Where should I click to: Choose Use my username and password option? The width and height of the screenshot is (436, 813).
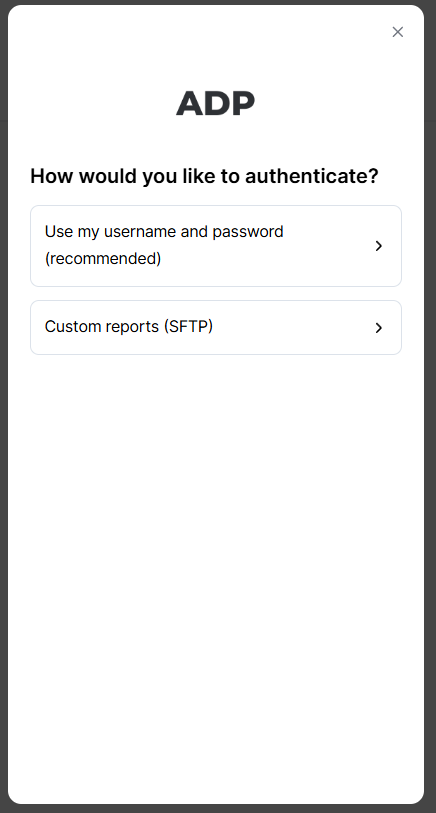pos(216,246)
